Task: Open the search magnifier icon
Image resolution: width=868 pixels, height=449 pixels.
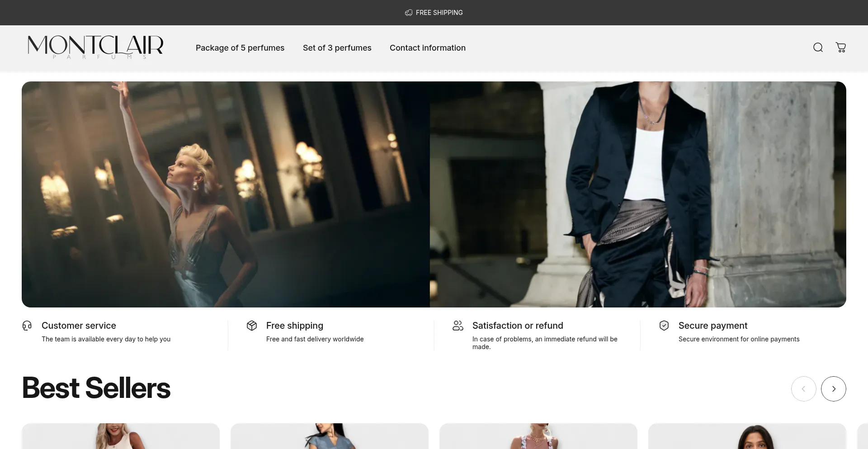Action: coord(818,47)
